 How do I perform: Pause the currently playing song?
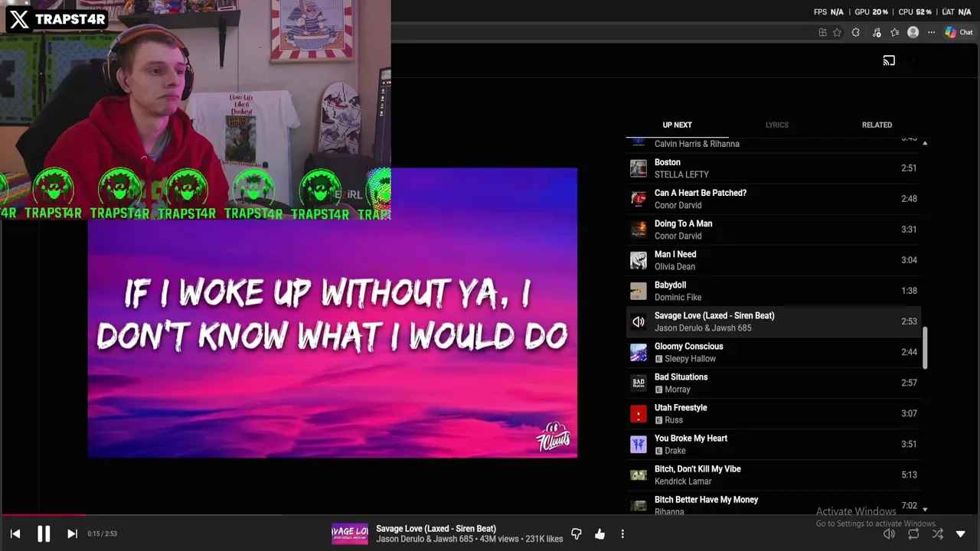[x=44, y=533]
